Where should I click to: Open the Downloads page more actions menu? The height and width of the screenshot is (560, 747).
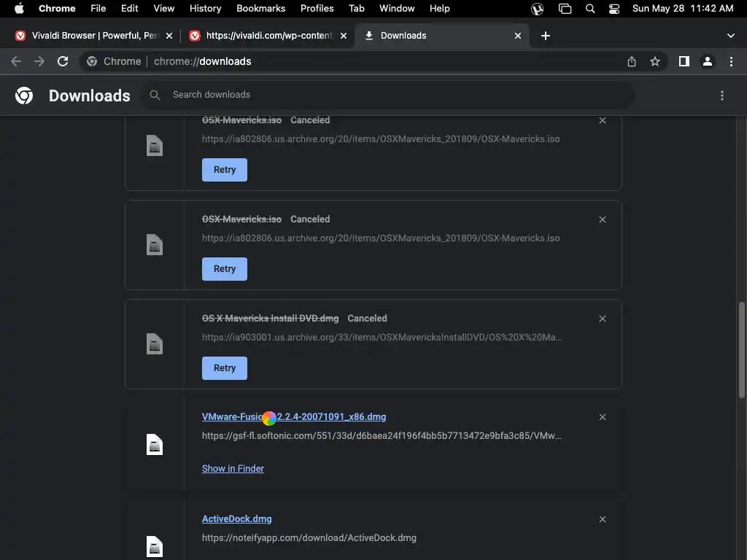(x=722, y=96)
